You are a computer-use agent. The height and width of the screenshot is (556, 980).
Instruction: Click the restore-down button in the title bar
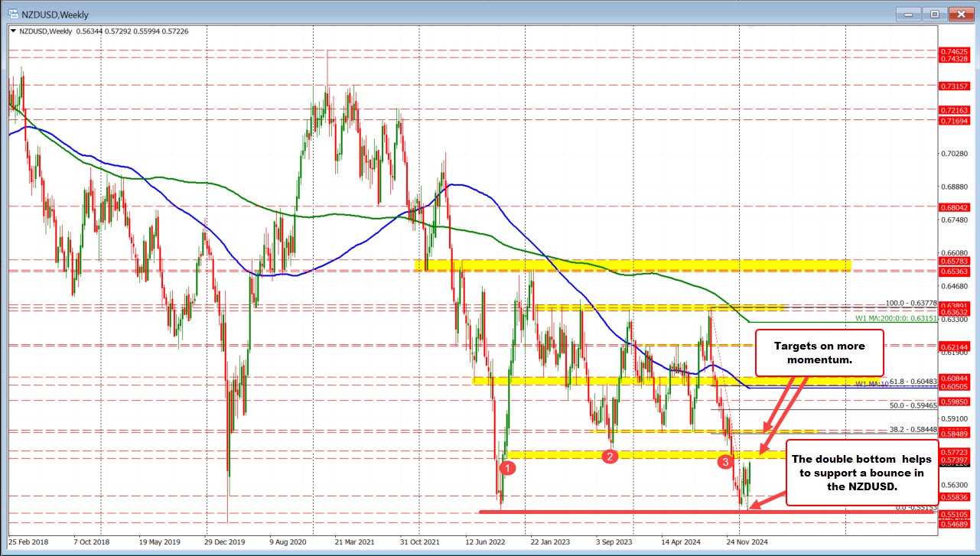934,14
